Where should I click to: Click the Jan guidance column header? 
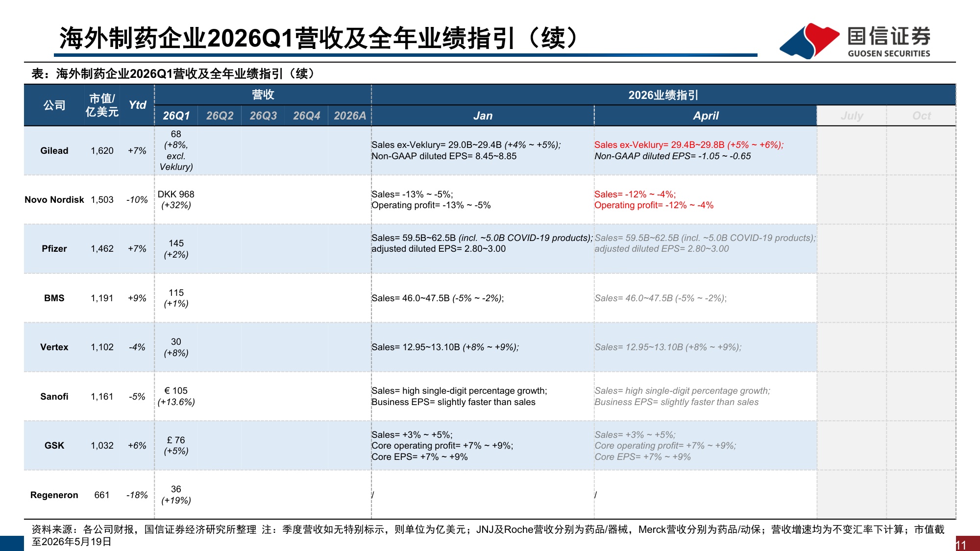[483, 116]
